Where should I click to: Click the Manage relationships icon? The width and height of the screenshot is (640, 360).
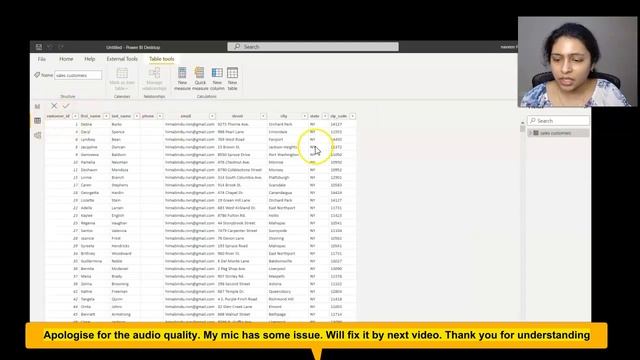(154, 73)
